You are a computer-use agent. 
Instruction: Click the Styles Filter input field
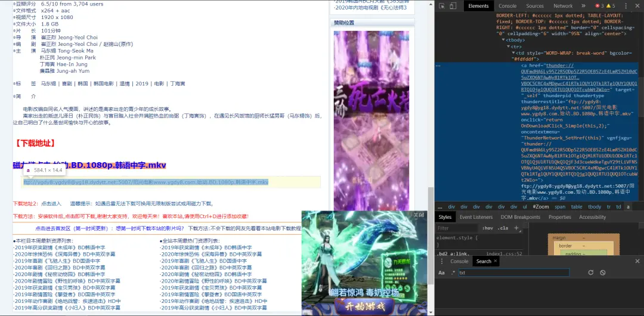[x=457, y=228]
